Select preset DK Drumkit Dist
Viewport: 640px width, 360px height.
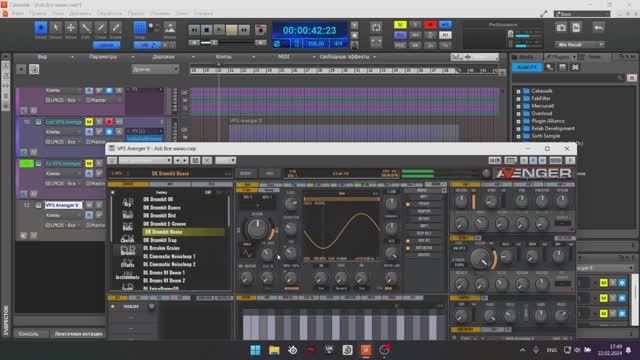[x=159, y=216]
